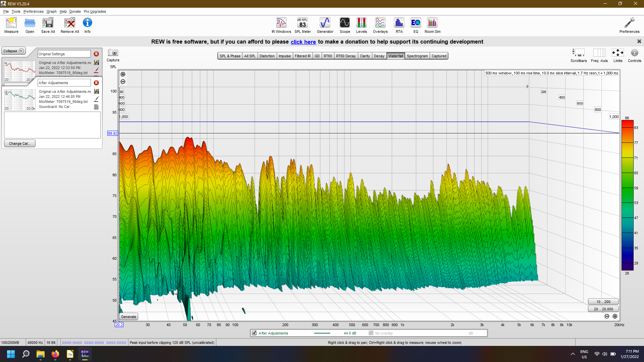Dismiss the donation banner
The image size is (644, 362).
point(639,41)
